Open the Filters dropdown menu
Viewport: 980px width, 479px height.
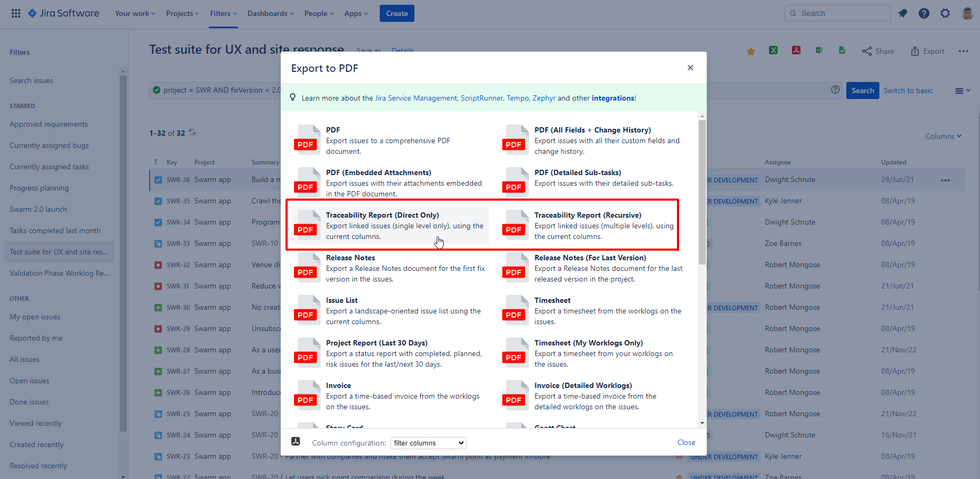(x=224, y=13)
